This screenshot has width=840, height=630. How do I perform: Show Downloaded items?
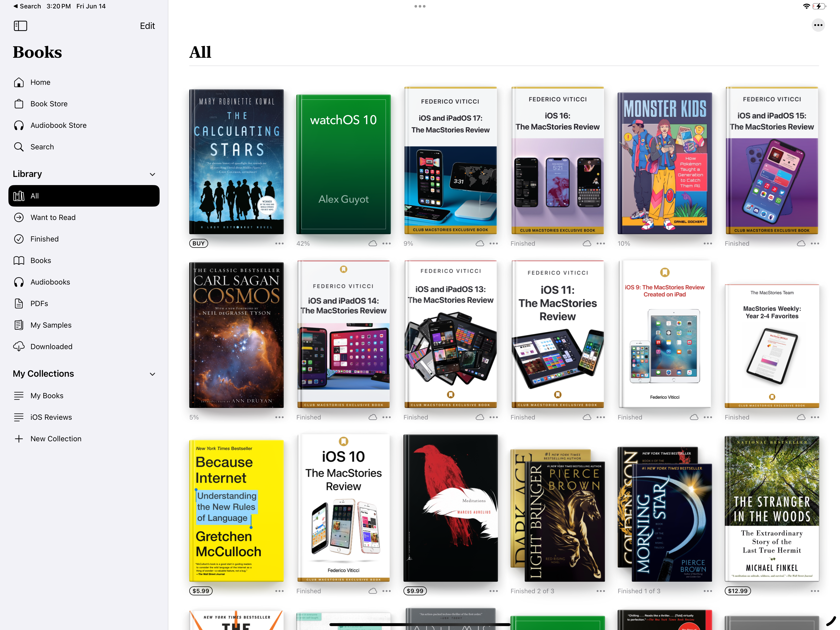pyautogui.click(x=84, y=347)
